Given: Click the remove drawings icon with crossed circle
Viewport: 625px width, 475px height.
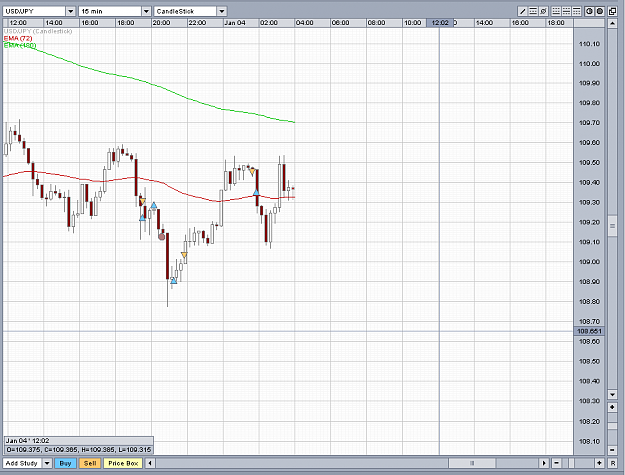Looking at the screenshot, I should coord(543,11).
